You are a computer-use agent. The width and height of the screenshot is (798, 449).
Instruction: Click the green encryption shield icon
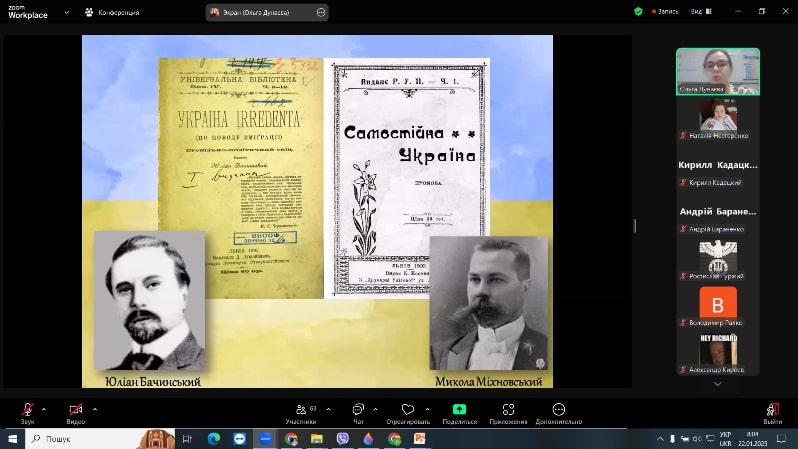click(x=638, y=11)
